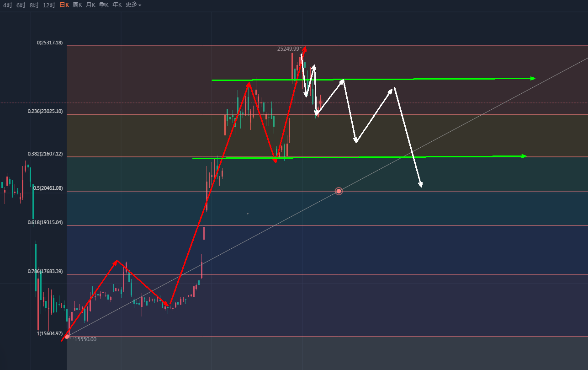Click the 15550.00 low price marker
The image size is (588, 370).
(85, 339)
